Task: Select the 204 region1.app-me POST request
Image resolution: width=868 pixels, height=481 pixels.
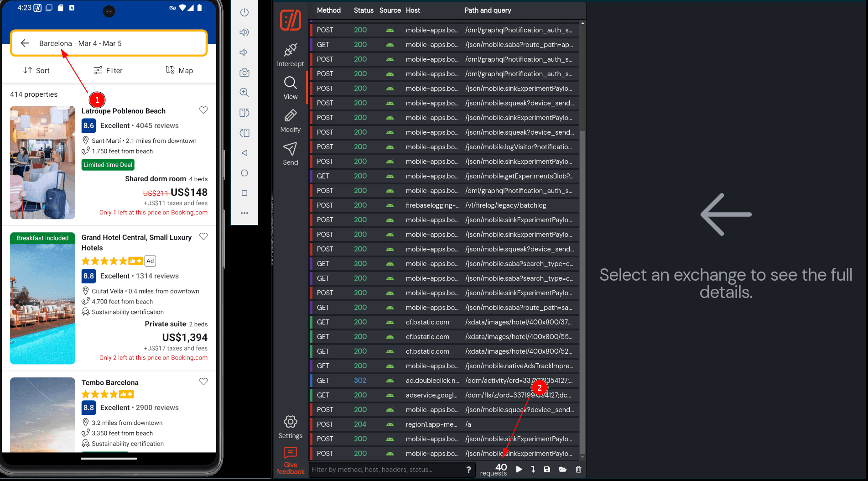Action: (445, 424)
